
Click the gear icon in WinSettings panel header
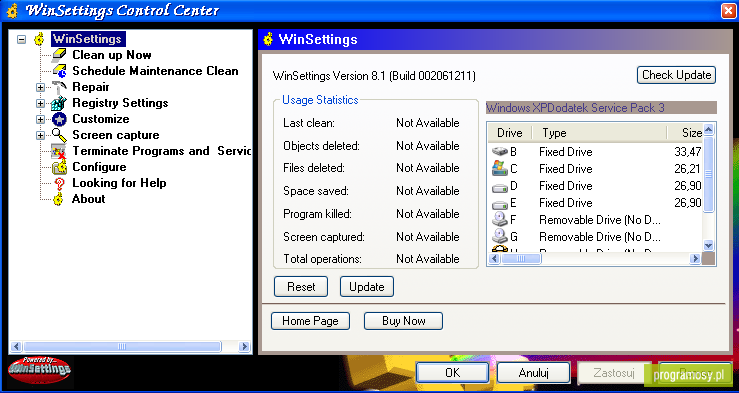[x=268, y=39]
